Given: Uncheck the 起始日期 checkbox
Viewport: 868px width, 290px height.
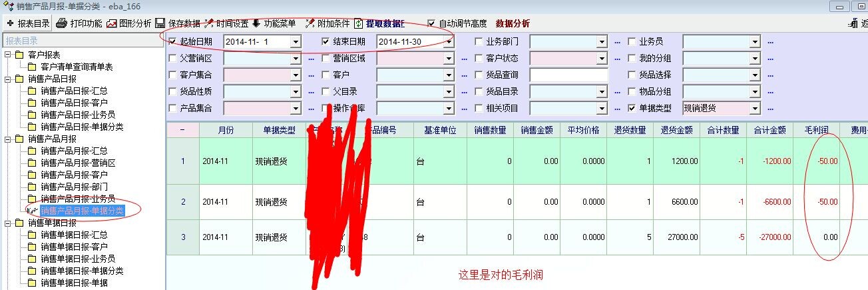Looking at the screenshot, I should tap(174, 42).
